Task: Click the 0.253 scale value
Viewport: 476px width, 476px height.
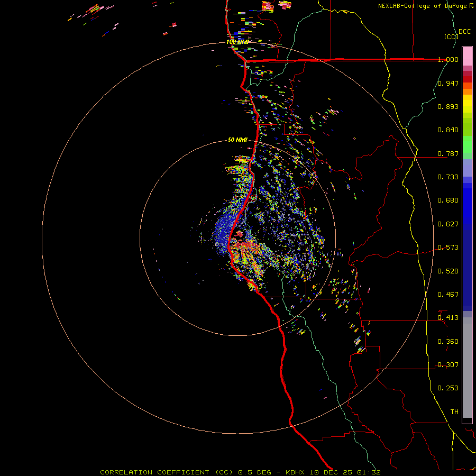Action: coord(448,388)
